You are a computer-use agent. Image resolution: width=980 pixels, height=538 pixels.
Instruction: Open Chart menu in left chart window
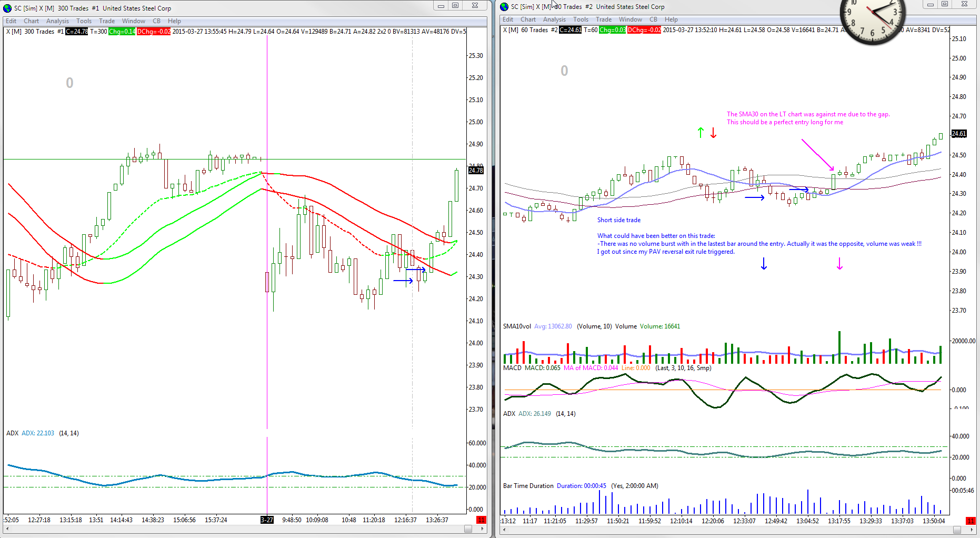[x=31, y=21]
